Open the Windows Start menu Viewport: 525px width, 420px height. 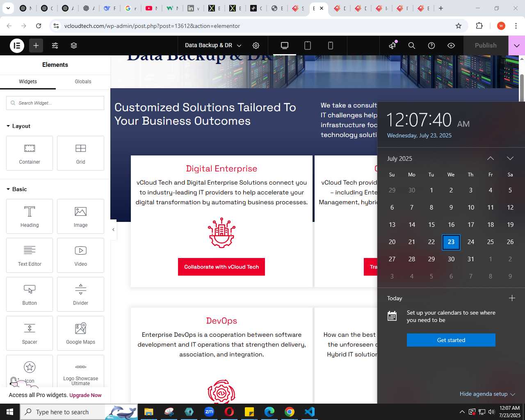point(10,412)
